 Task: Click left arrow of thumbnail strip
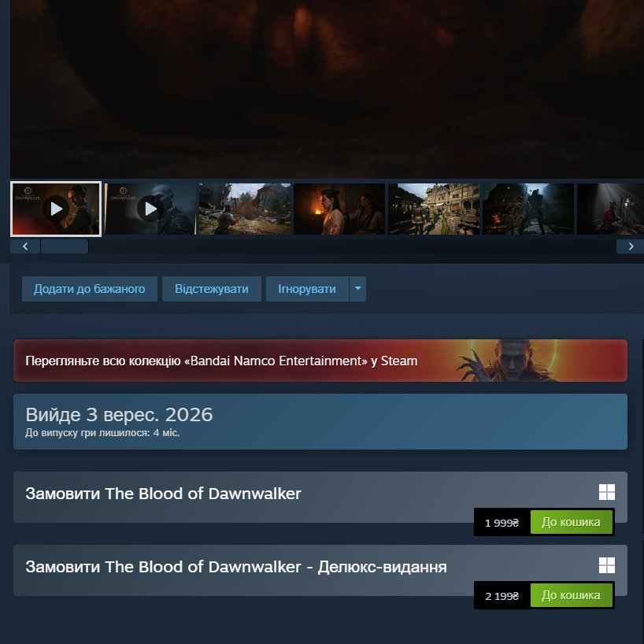25,246
